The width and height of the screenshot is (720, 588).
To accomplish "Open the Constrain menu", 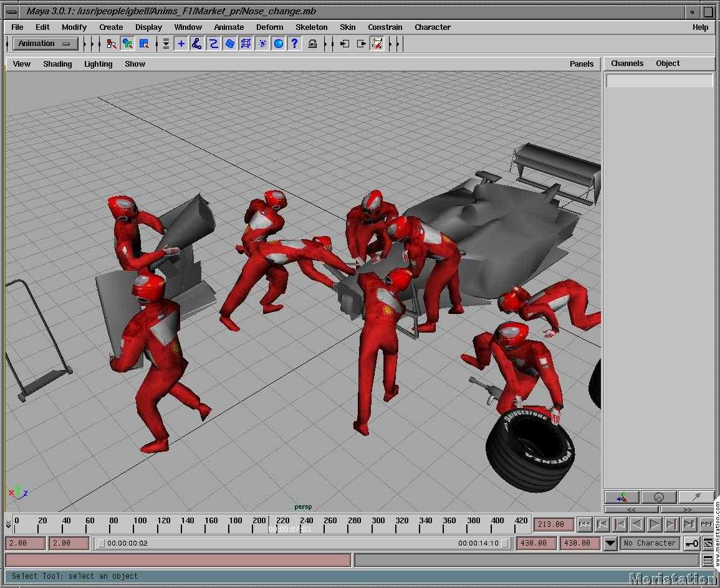I will point(385,27).
